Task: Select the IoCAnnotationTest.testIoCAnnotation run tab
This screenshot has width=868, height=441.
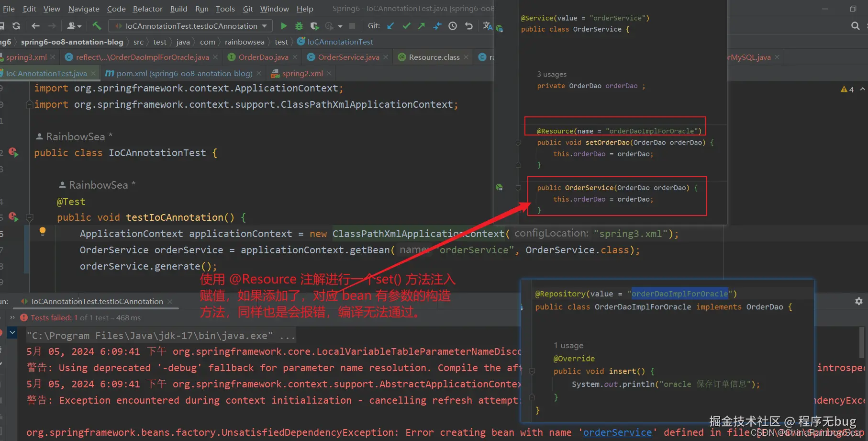Action: (x=97, y=301)
